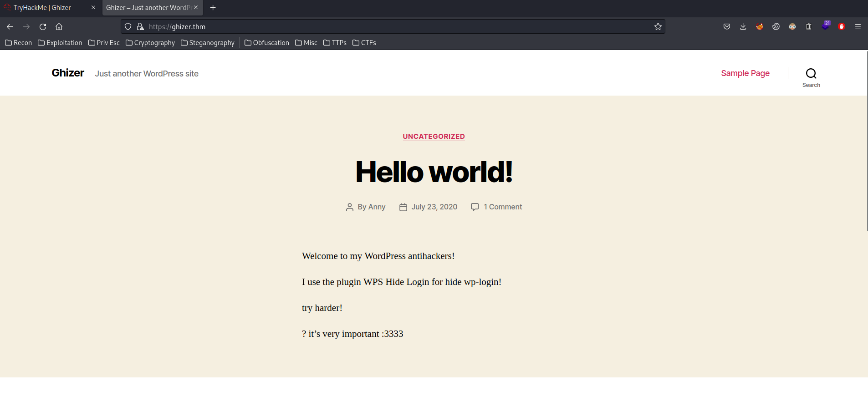Click the post author person icon

point(350,207)
